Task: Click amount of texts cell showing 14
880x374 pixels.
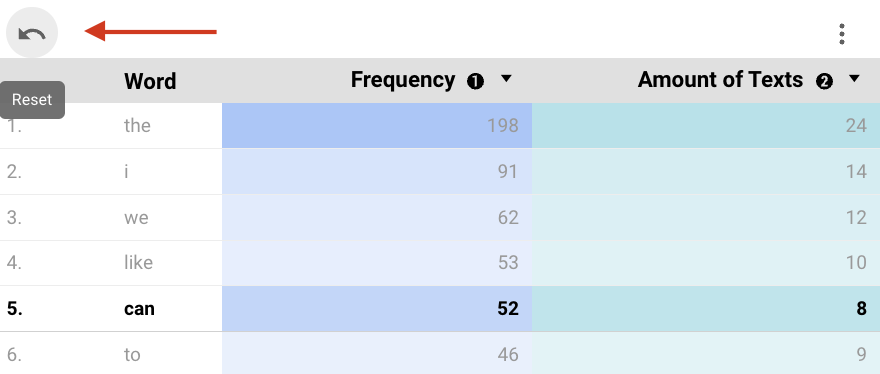Action: (x=706, y=171)
